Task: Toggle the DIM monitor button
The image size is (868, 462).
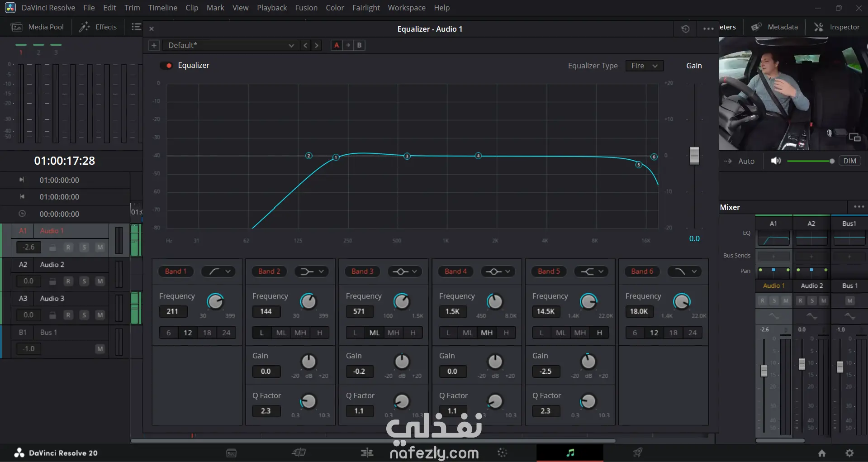Action: click(x=849, y=161)
